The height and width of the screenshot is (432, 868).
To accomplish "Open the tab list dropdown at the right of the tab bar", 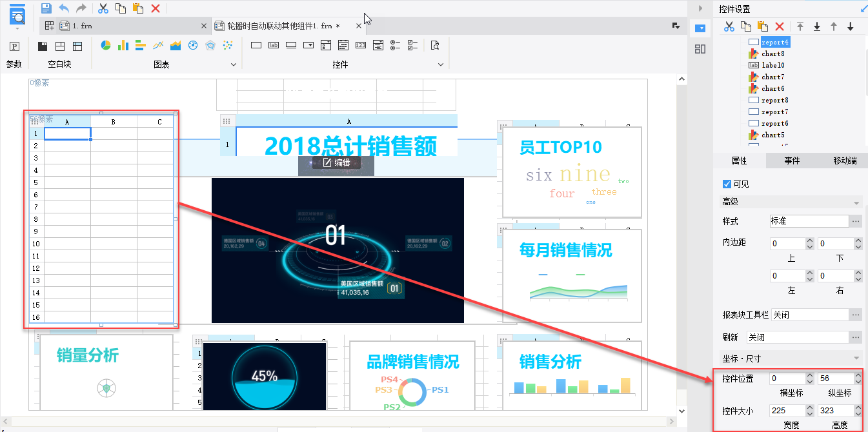I will (x=676, y=26).
